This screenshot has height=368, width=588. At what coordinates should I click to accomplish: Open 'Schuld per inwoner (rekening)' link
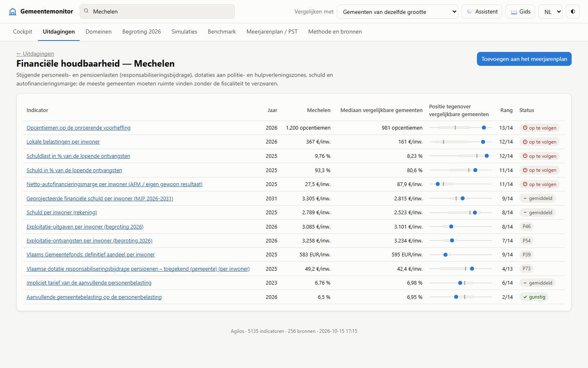(62, 212)
